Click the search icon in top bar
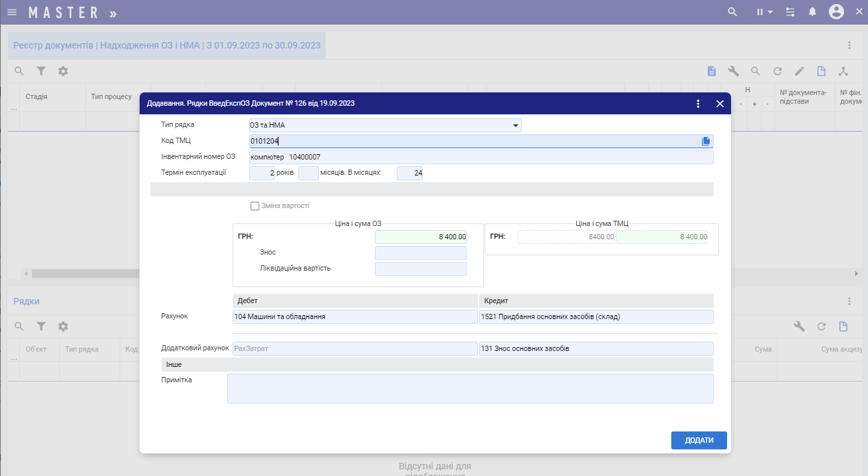 click(732, 12)
